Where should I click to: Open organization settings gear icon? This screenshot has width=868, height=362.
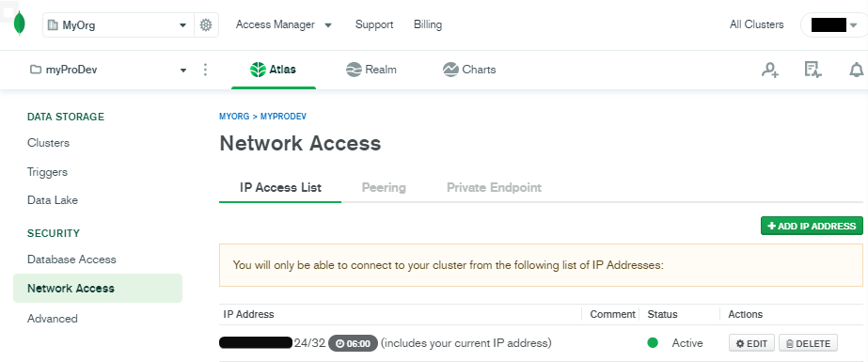pyautogui.click(x=206, y=24)
